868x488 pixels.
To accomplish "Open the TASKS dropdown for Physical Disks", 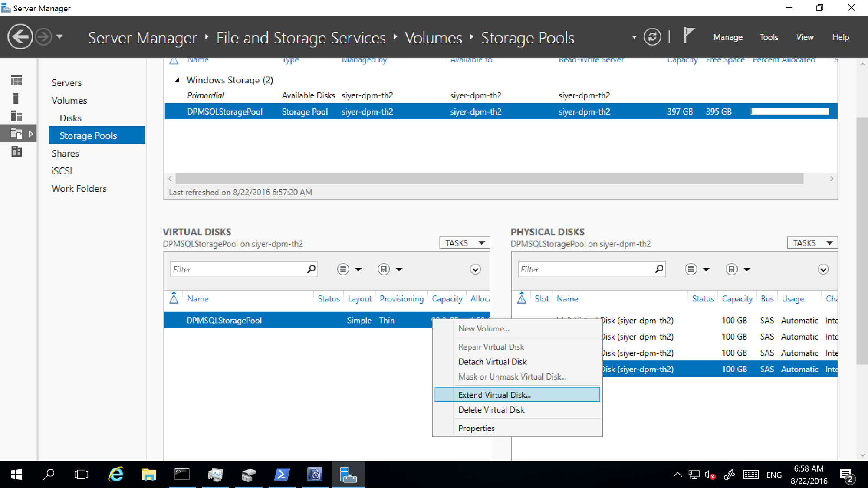I will (x=812, y=242).
